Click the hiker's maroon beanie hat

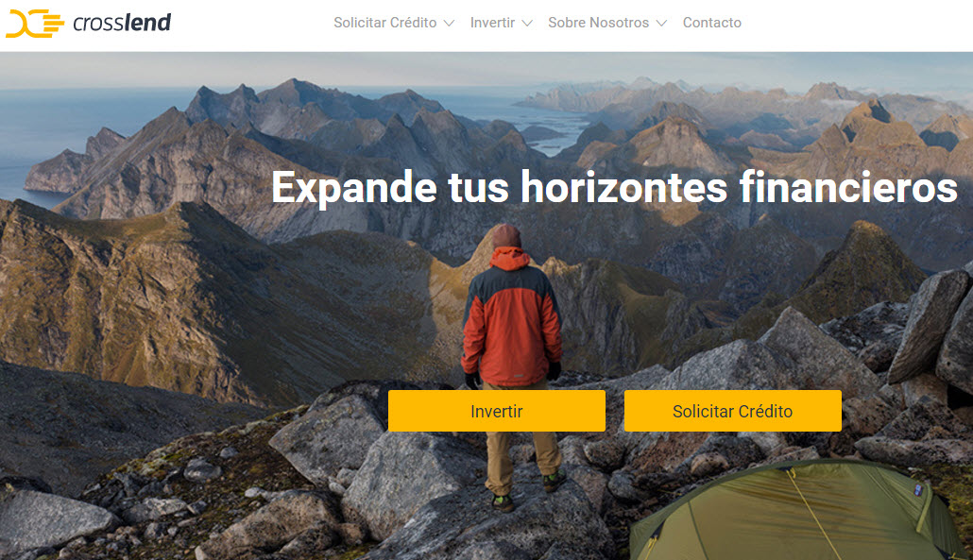coord(505,236)
